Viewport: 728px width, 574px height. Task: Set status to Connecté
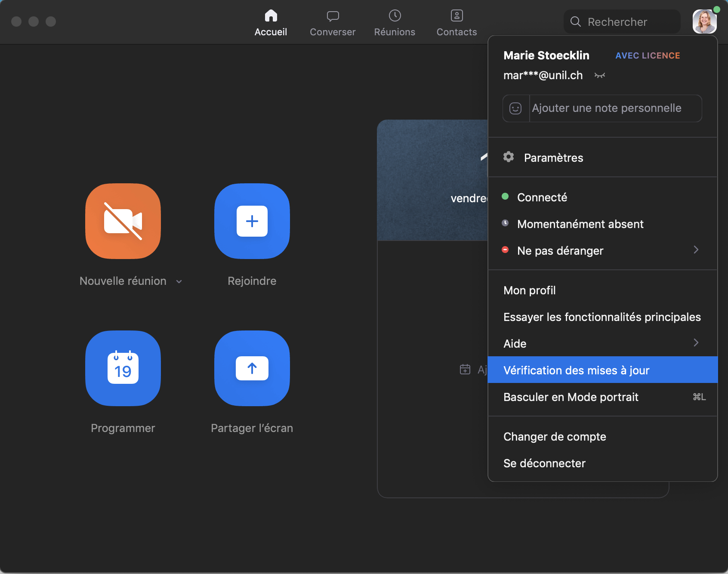(542, 198)
